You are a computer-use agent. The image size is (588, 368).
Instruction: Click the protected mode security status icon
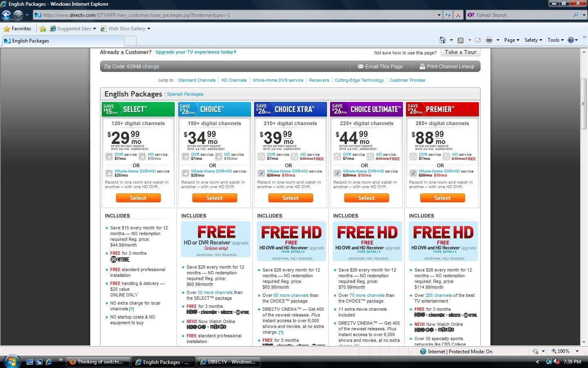click(535, 351)
